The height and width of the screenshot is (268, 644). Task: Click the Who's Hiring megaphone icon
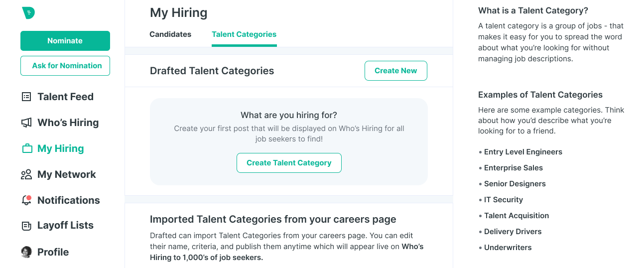pos(26,123)
